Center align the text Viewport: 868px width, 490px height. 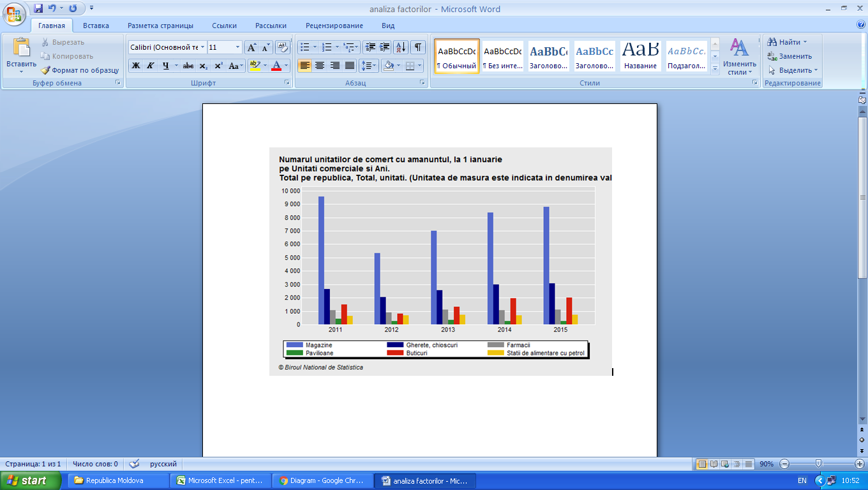[x=320, y=66]
